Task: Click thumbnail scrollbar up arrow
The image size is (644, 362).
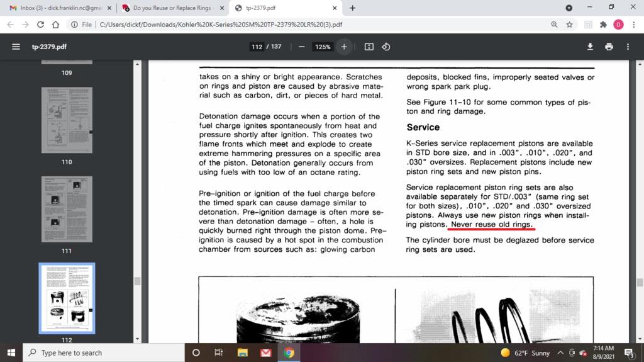Action: click(137, 64)
